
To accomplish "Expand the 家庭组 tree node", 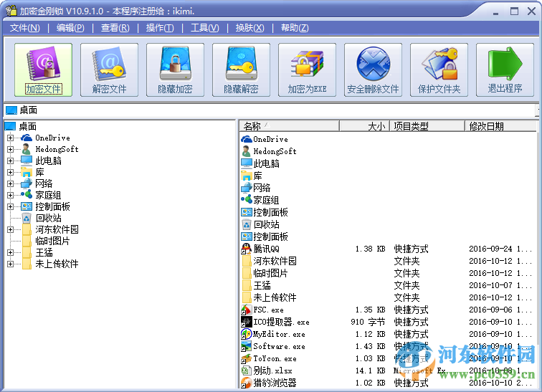I will point(10,195).
